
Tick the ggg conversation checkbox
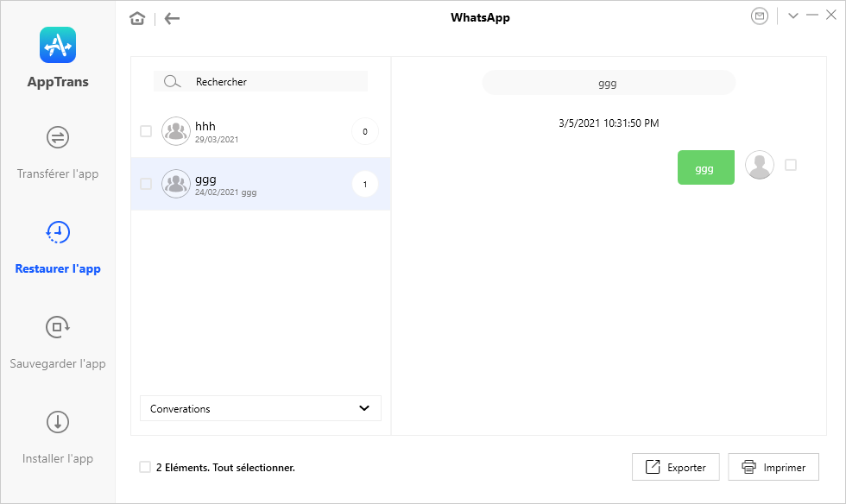pyautogui.click(x=146, y=184)
